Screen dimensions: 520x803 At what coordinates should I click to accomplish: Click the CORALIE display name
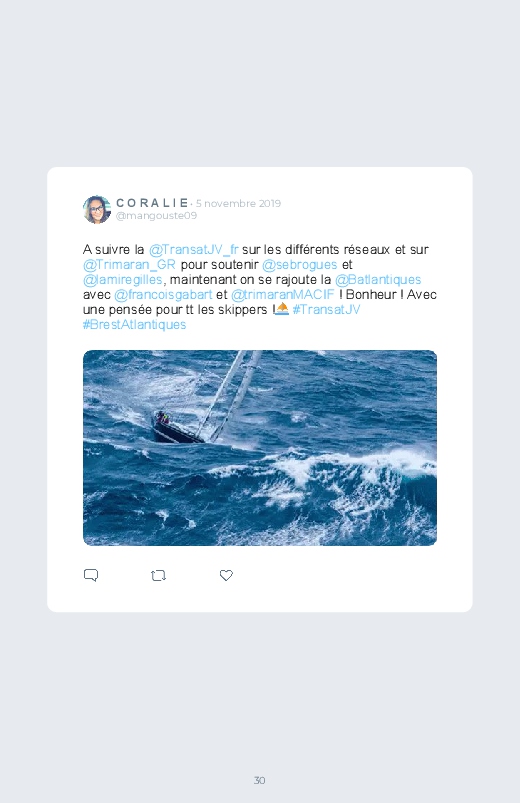pyautogui.click(x=152, y=203)
